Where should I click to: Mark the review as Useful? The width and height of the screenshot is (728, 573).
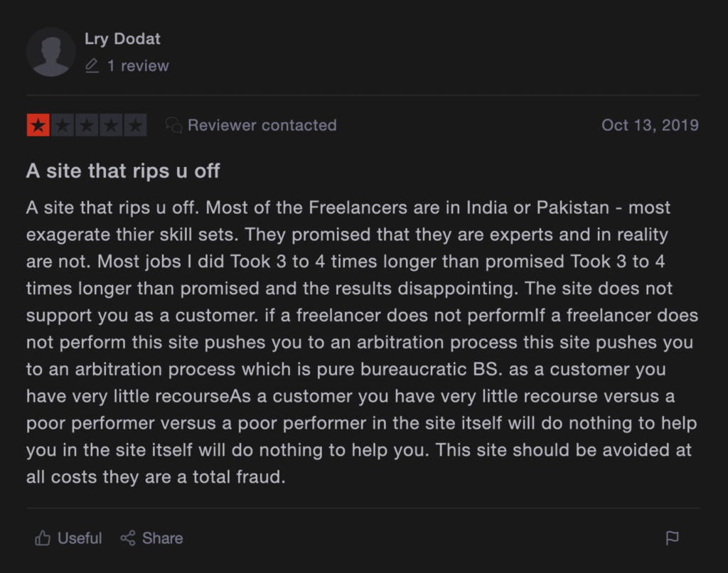68,538
